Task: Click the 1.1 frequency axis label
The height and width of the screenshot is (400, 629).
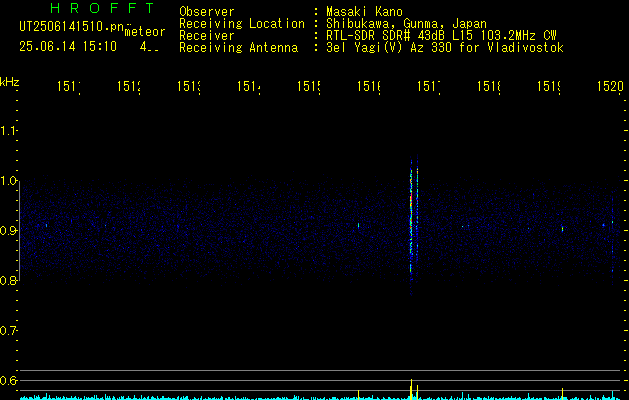Action: point(8,131)
